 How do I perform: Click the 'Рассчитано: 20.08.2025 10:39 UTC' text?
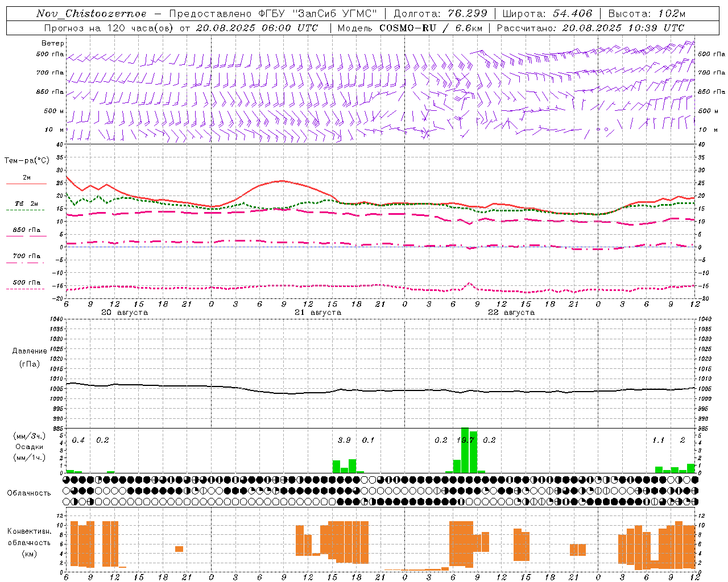tap(590, 28)
